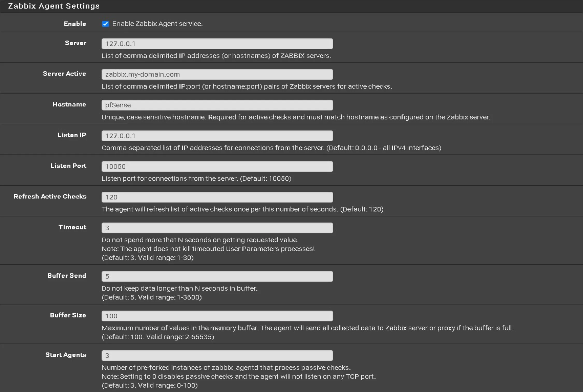Select the Server Active row label
This screenshot has height=392, width=583.
coord(65,74)
